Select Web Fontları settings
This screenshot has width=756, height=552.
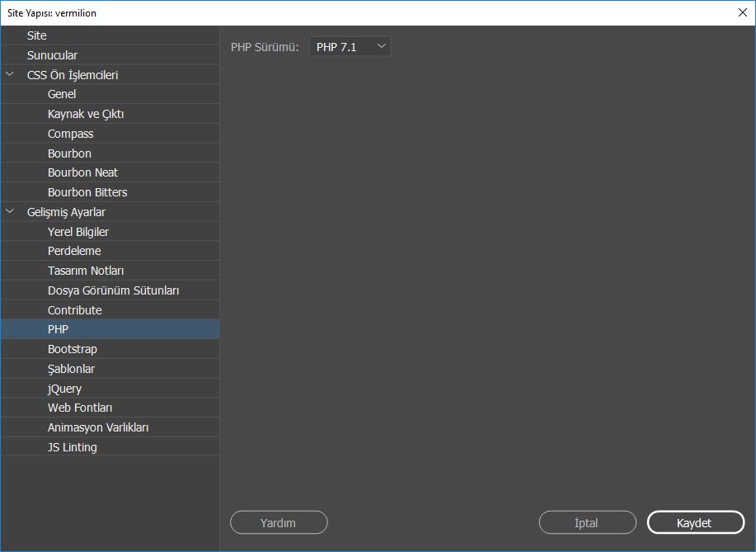[110, 408]
